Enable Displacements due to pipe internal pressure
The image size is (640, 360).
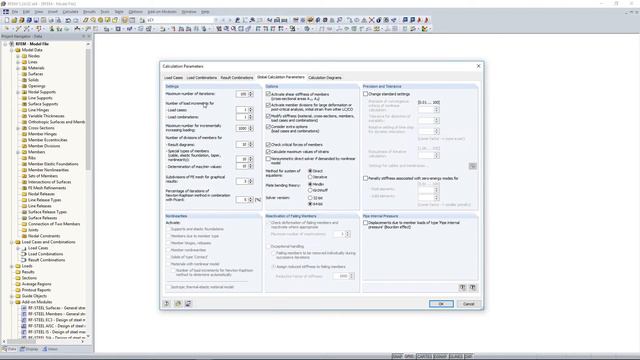tap(366, 223)
